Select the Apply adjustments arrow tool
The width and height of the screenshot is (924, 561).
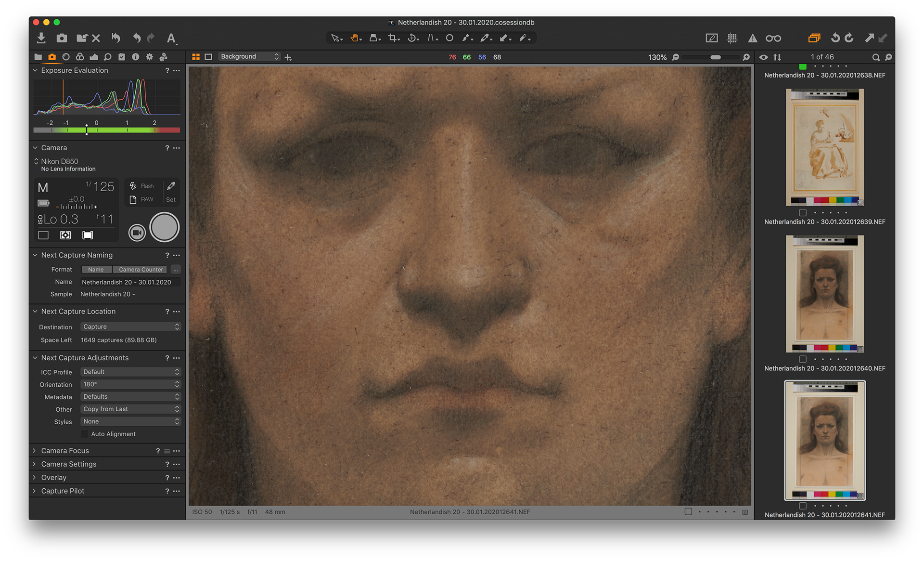[504, 38]
